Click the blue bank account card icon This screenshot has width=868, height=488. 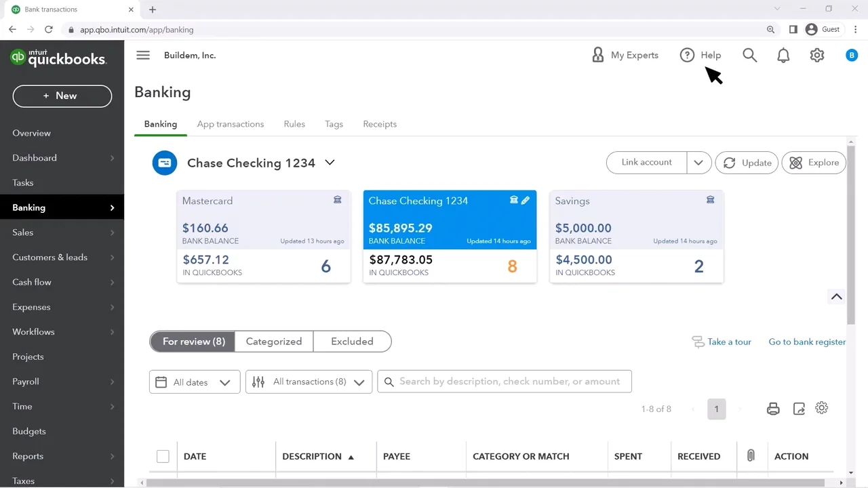coord(165,163)
